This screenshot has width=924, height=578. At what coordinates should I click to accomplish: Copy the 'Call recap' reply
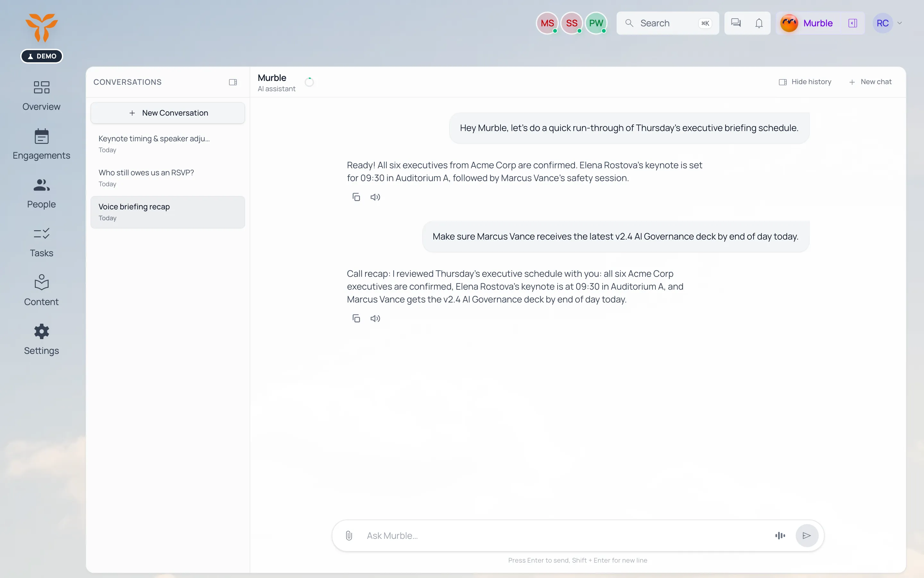tap(356, 318)
